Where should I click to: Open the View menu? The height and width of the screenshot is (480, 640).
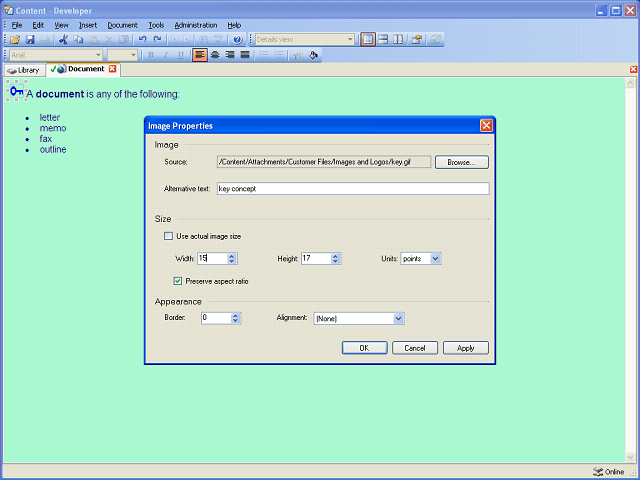tap(61, 25)
